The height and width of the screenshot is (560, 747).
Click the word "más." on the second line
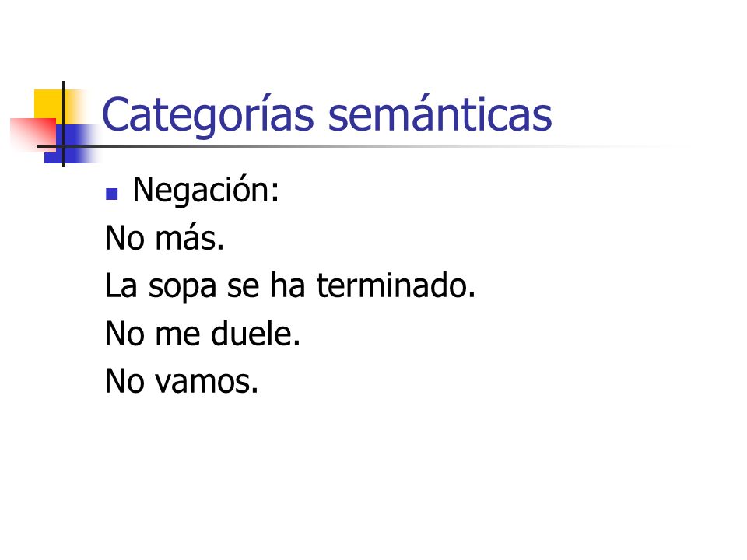coord(190,238)
